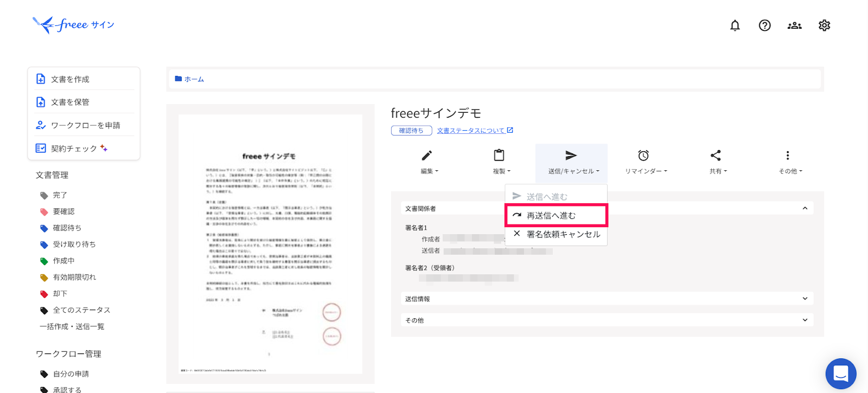Click the ホーム breadcrumb link
This screenshot has width=868, height=393.
(194, 79)
